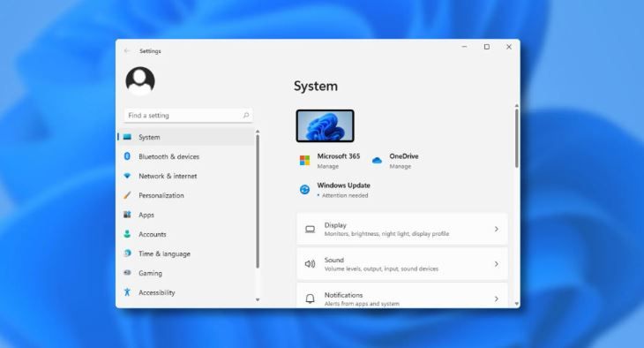The width and height of the screenshot is (644, 348).
Task: Open Windows Update attention needed
Action: tap(335, 190)
